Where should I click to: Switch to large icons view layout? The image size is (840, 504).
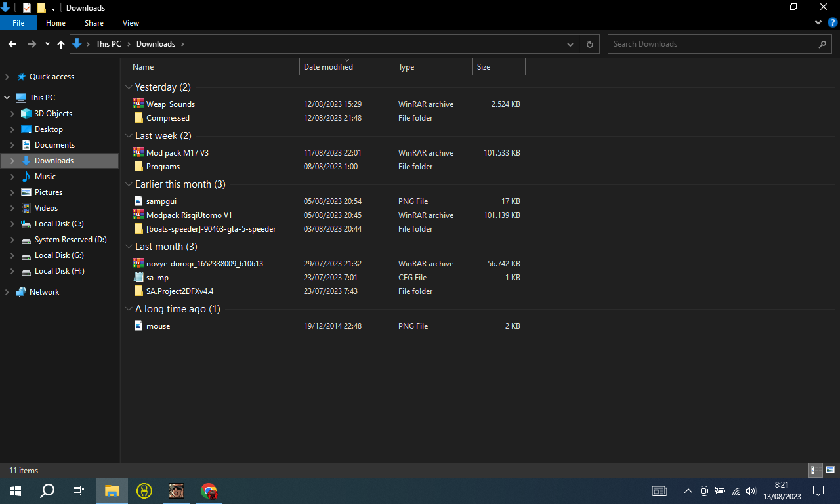pyautogui.click(x=829, y=470)
